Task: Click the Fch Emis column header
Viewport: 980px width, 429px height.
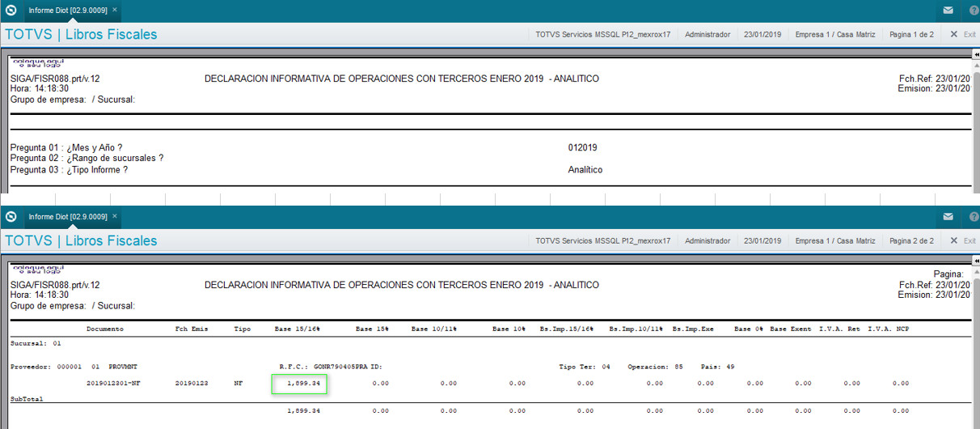Action: tap(192, 329)
